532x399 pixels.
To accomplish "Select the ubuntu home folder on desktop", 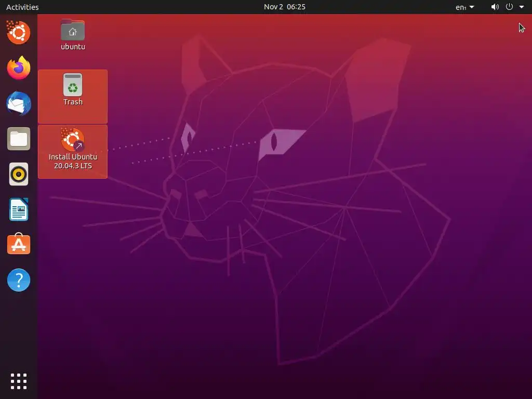I will point(73,35).
